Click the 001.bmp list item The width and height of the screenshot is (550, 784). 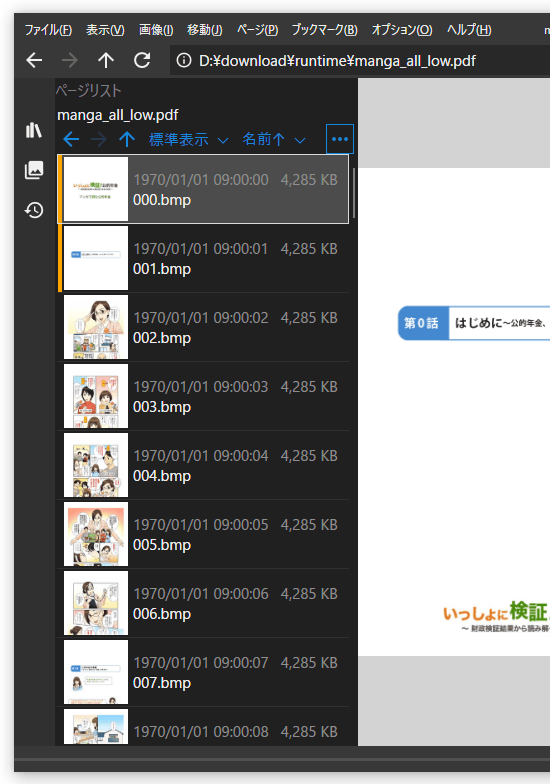[203, 258]
